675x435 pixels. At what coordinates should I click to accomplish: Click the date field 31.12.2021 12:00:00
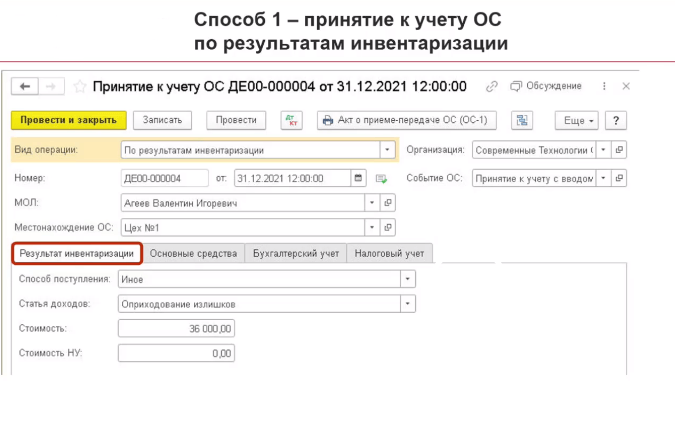[292, 178]
